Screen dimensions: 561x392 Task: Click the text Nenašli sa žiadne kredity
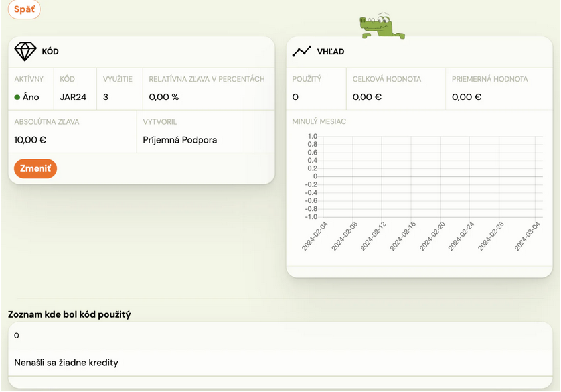[x=66, y=363]
